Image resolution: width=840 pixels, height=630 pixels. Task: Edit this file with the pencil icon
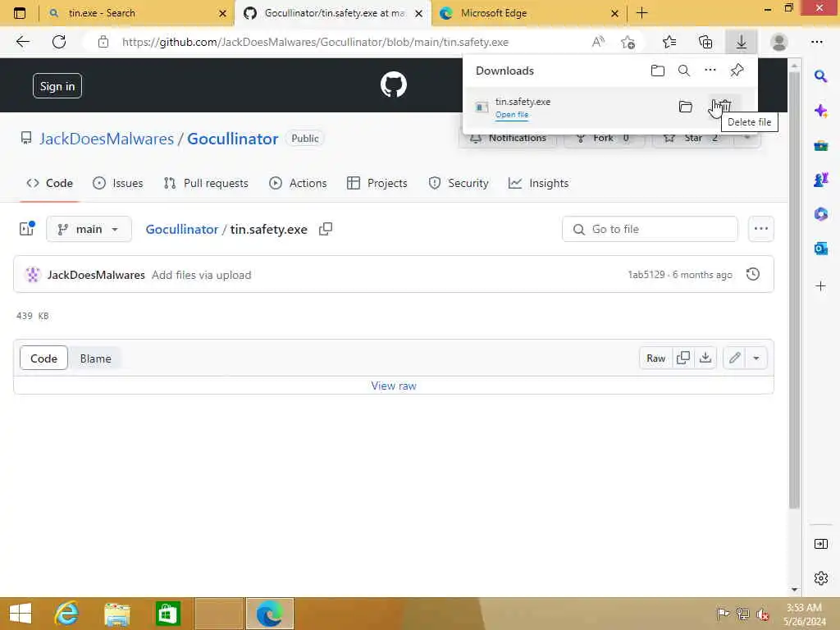pyautogui.click(x=734, y=358)
